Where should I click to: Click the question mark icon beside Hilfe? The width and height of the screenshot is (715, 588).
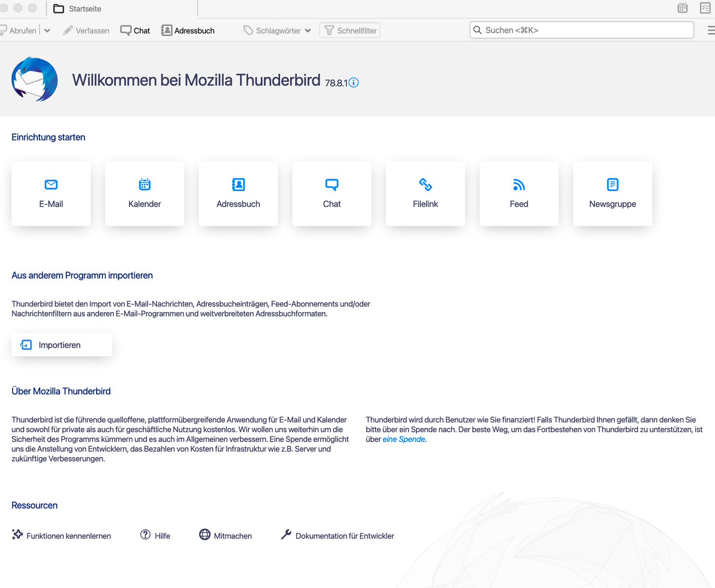pos(146,535)
